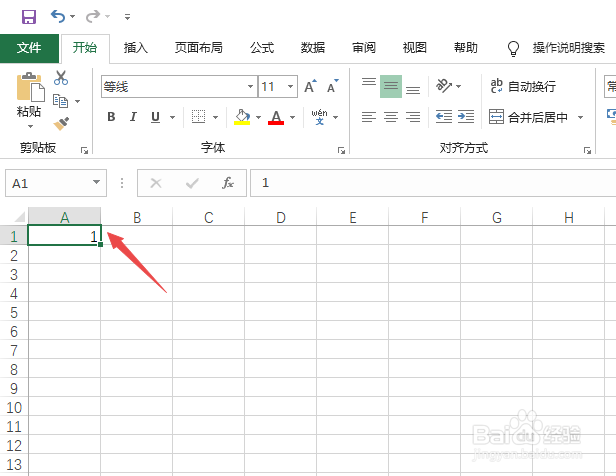Click the 自动换行 (Wrap Text) button
Screen dimensions: 616x476
[x=523, y=86]
